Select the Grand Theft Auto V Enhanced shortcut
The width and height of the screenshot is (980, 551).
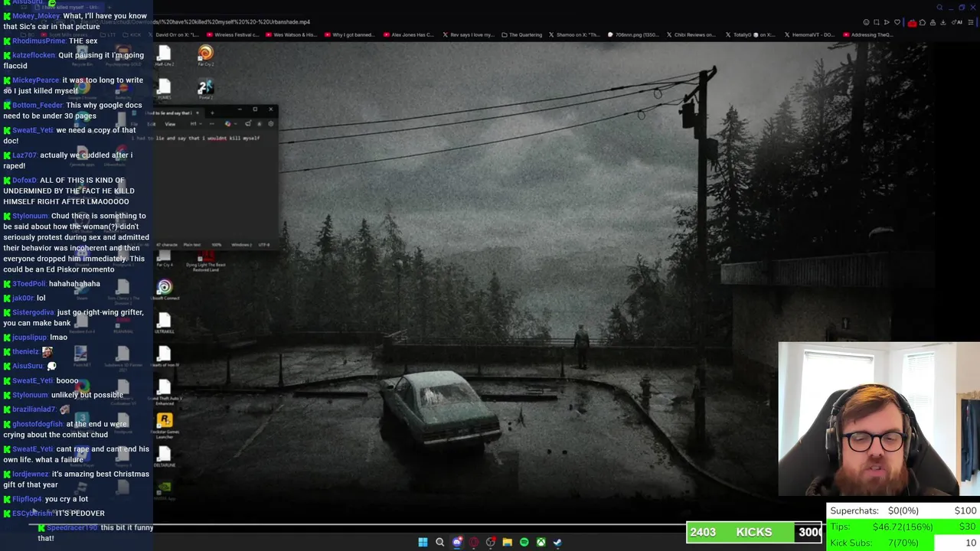[164, 391]
